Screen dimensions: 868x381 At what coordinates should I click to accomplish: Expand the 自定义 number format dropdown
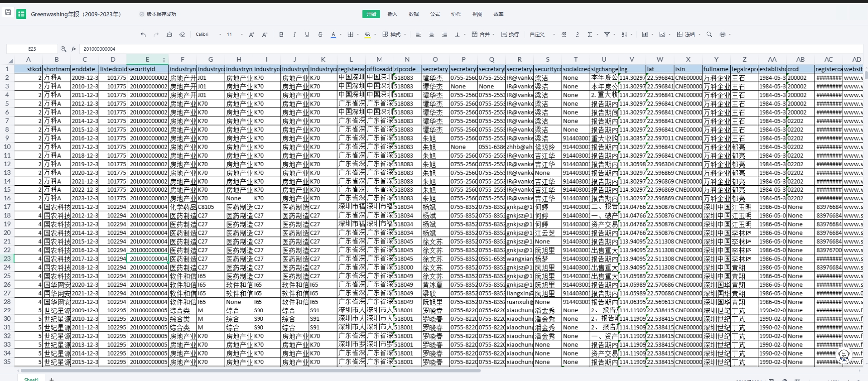542,34
